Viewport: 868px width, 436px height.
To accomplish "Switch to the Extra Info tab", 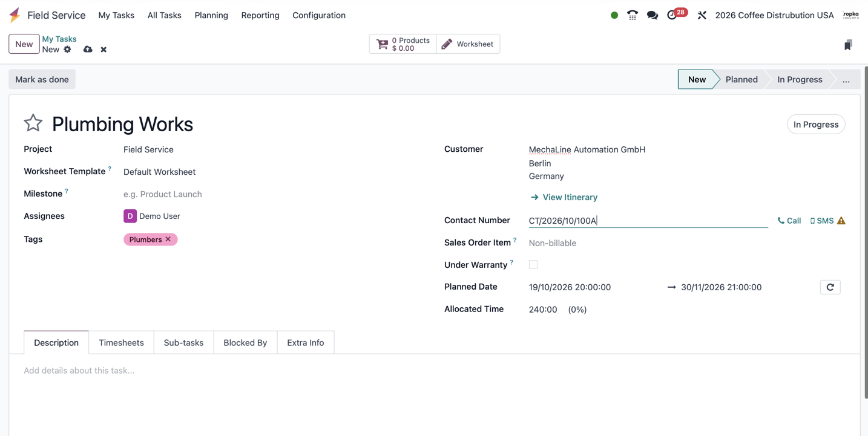I will point(306,342).
